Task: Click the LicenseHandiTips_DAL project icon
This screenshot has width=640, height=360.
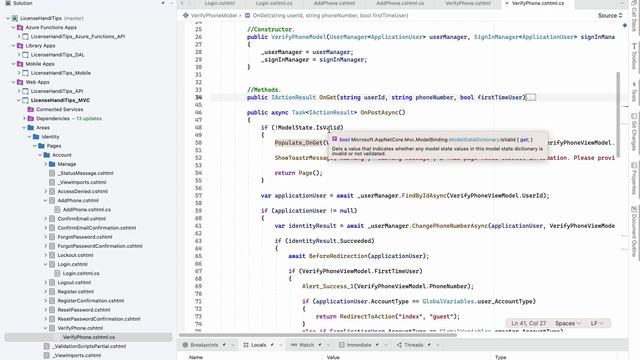Action: (x=25, y=55)
